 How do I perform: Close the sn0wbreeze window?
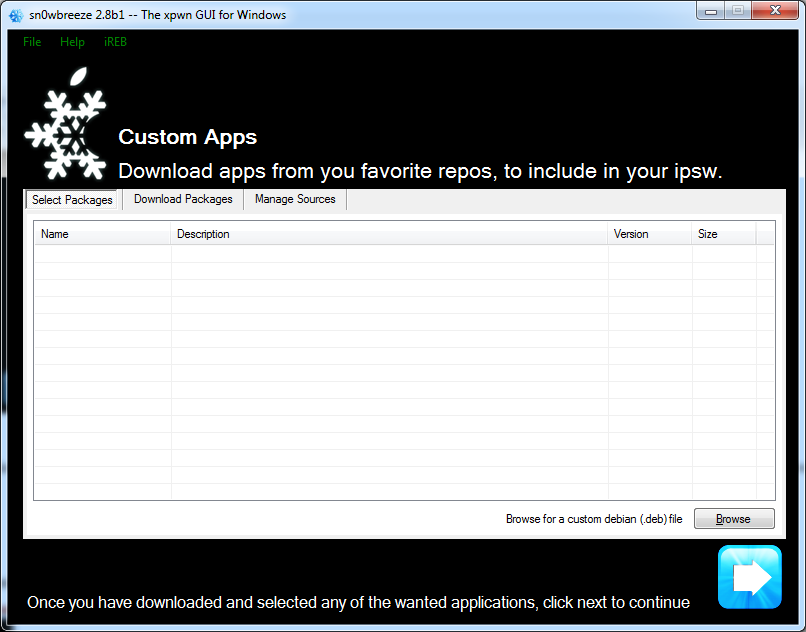[775, 11]
